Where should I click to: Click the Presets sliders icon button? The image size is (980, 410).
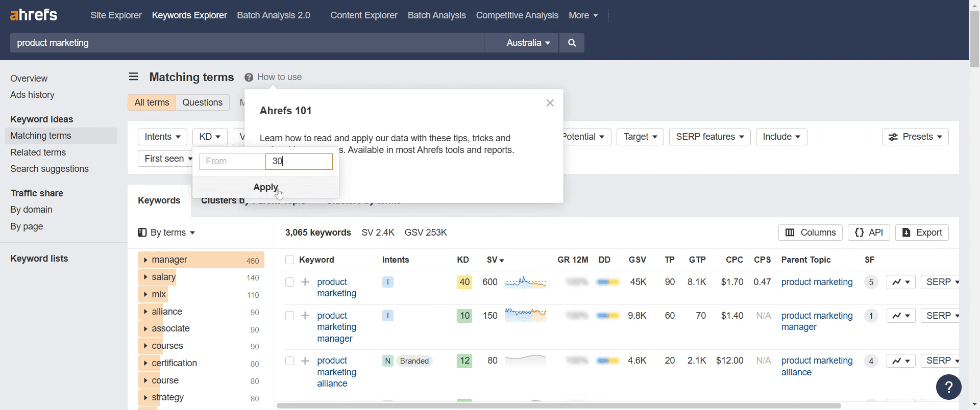(915, 137)
